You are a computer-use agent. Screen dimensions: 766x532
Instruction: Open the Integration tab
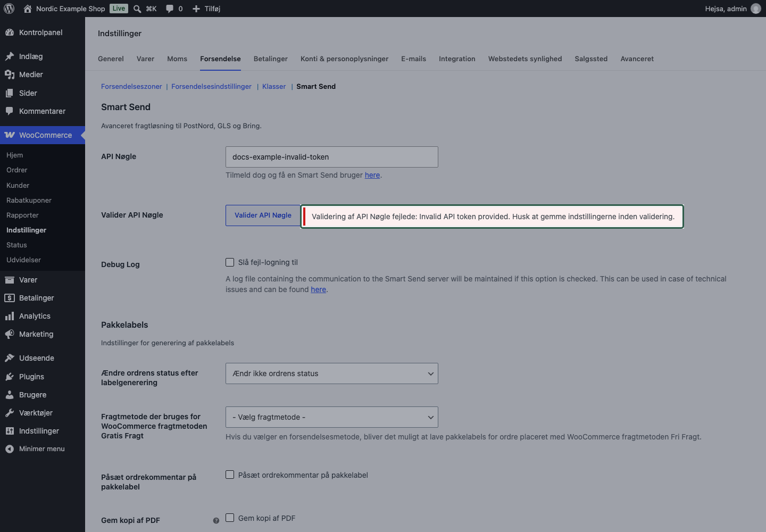coord(457,59)
